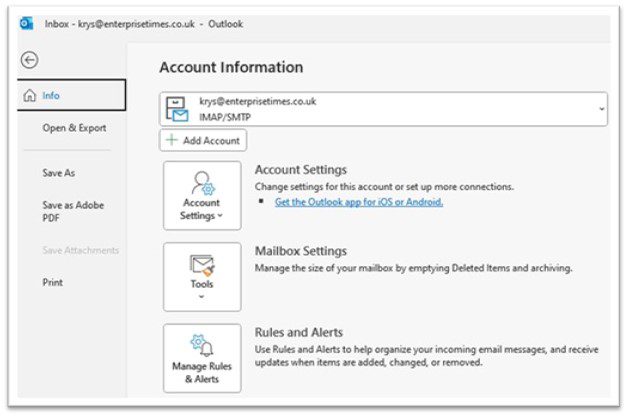Viewport: 628px width, 417px height.
Task: Click the IMAP/SMTP mailbox account icon
Action: [x=177, y=109]
